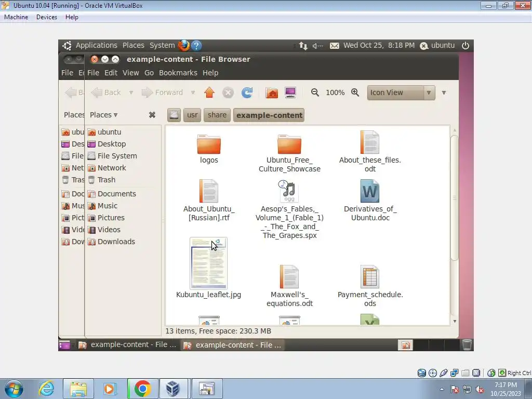Open the Computer toolbar icon

pos(290,92)
